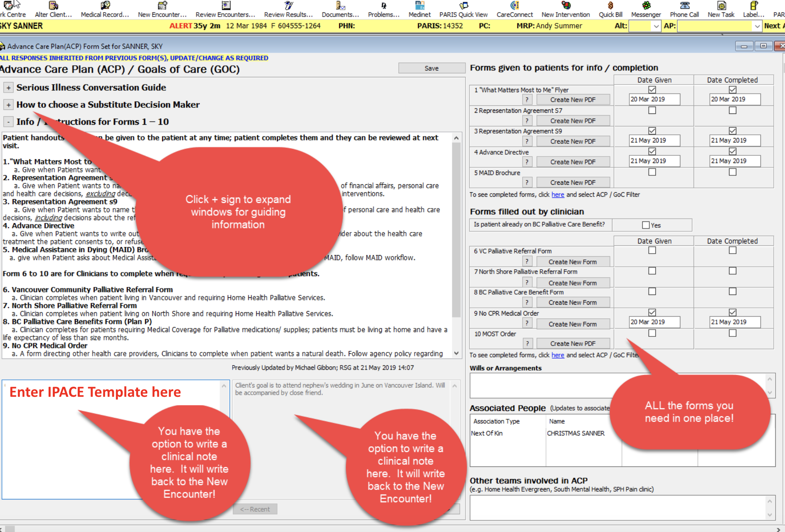Viewport: 785px width, 532px height.
Task: Open 'here' link under clinician forms list
Action: pos(558,355)
